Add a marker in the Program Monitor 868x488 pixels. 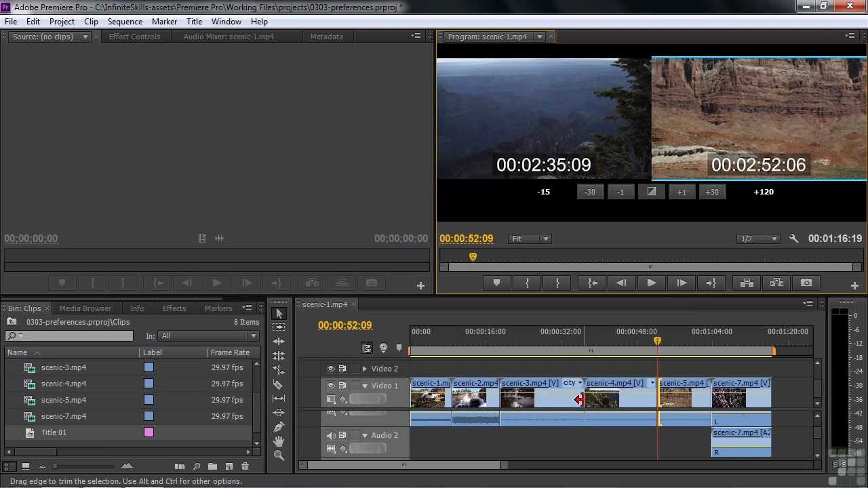click(497, 283)
